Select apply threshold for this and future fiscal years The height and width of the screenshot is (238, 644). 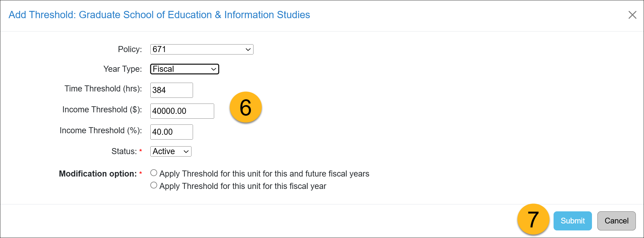click(154, 173)
